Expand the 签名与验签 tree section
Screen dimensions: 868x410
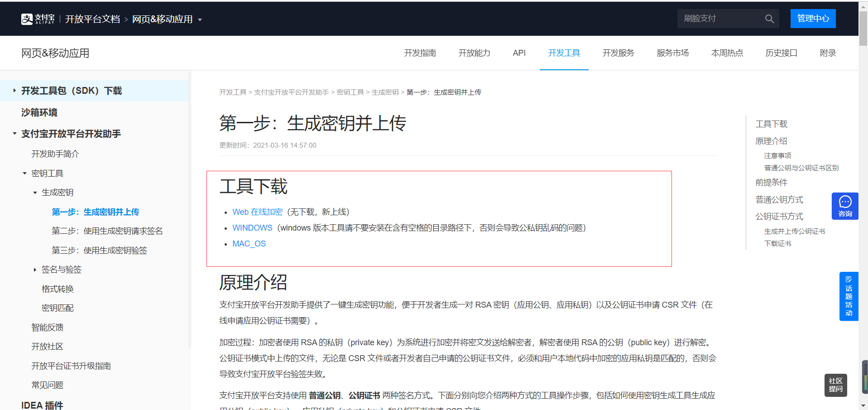[x=35, y=269]
